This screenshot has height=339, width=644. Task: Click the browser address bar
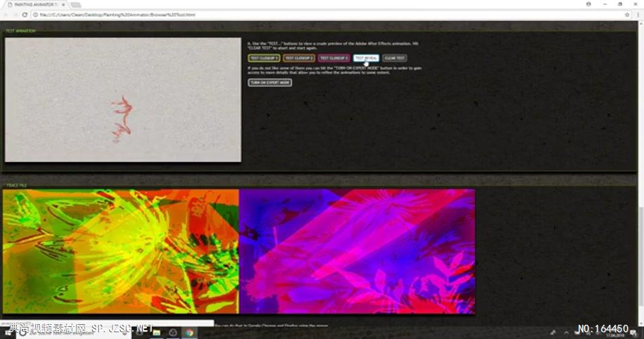(x=271, y=14)
